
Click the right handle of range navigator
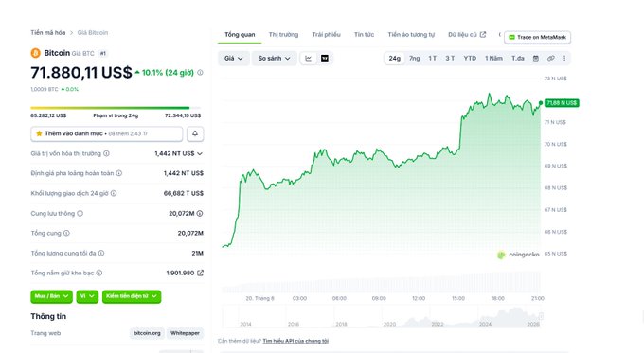pyautogui.click(x=541, y=316)
